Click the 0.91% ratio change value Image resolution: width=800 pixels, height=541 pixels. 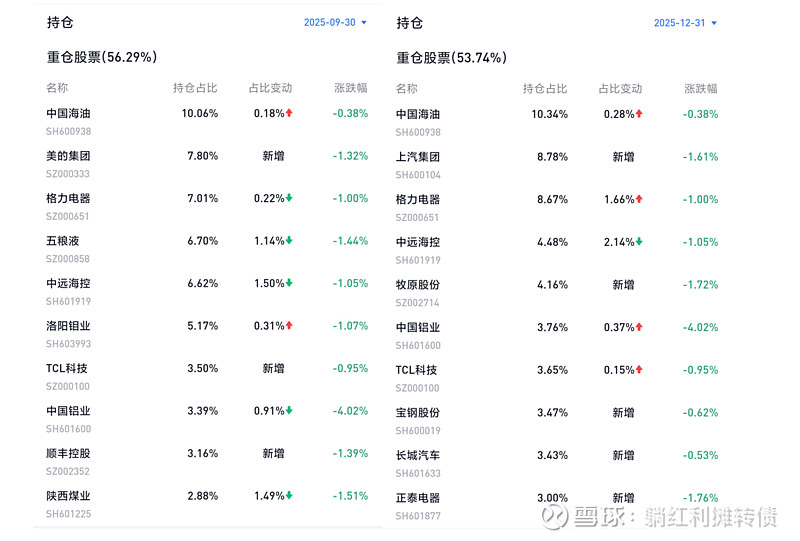(269, 411)
